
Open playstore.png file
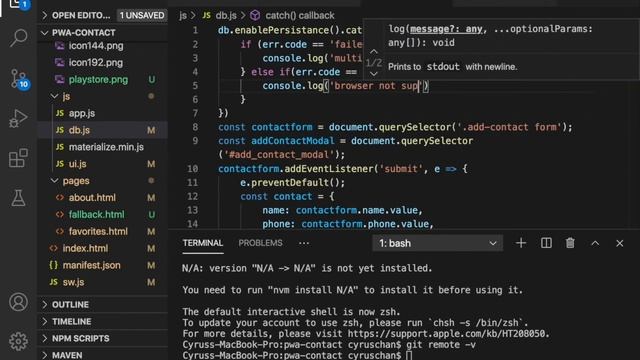[x=98, y=80]
